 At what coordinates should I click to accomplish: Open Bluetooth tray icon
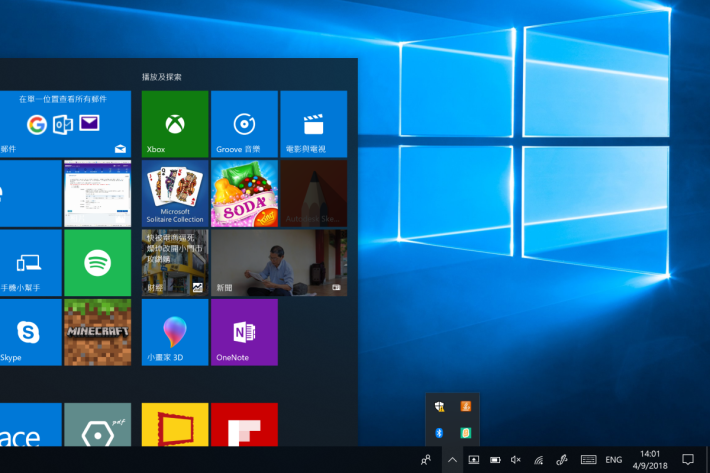click(439, 433)
